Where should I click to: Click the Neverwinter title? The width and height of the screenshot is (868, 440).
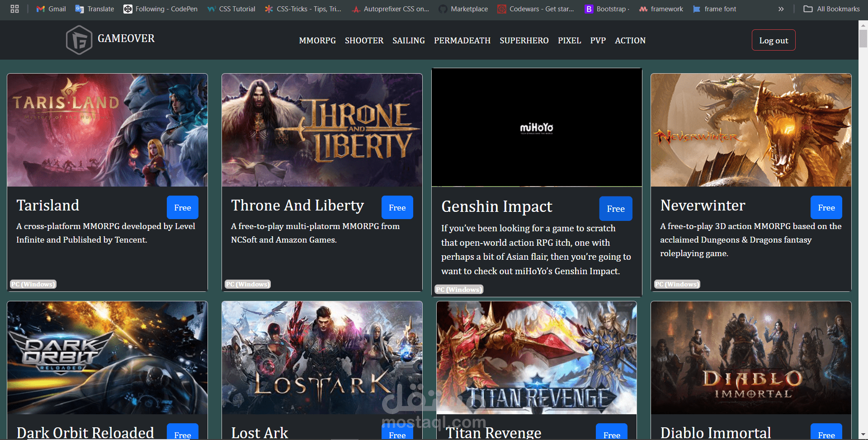pos(703,206)
